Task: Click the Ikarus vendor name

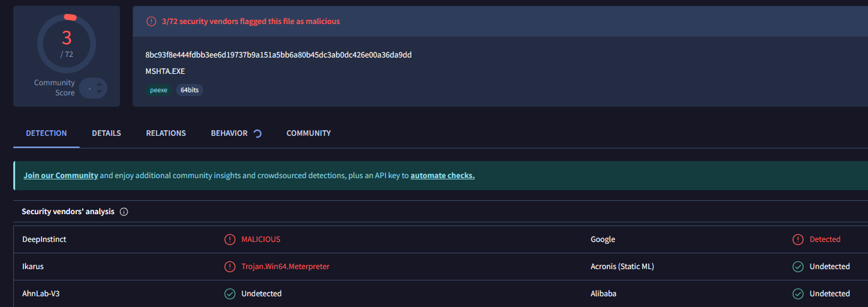Action: click(33, 267)
